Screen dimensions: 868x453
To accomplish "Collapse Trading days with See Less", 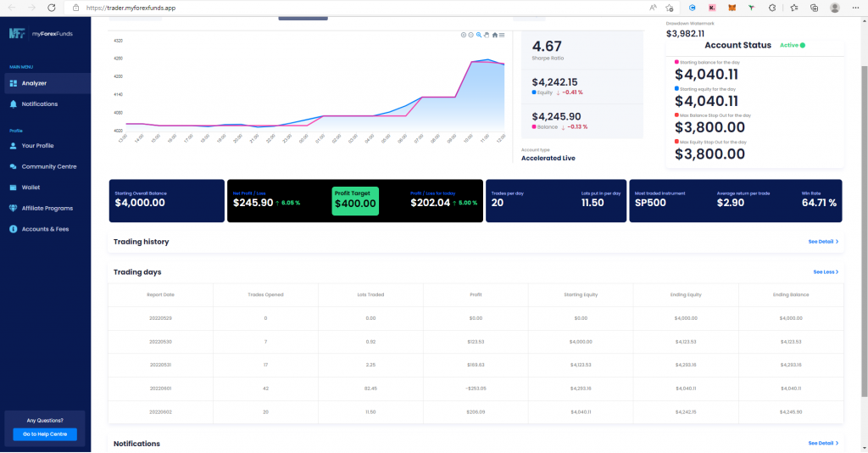I will point(825,272).
